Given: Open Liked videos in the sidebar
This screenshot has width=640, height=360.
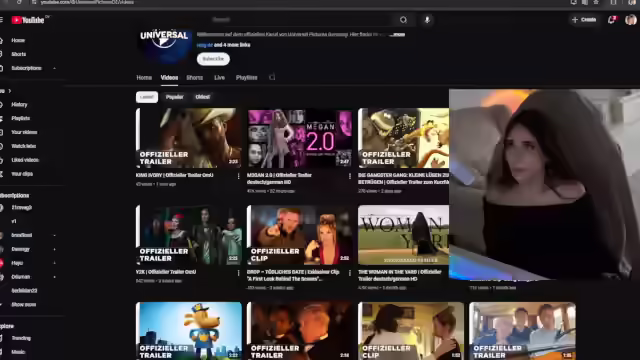Looking at the screenshot, I should click(25, 160).
